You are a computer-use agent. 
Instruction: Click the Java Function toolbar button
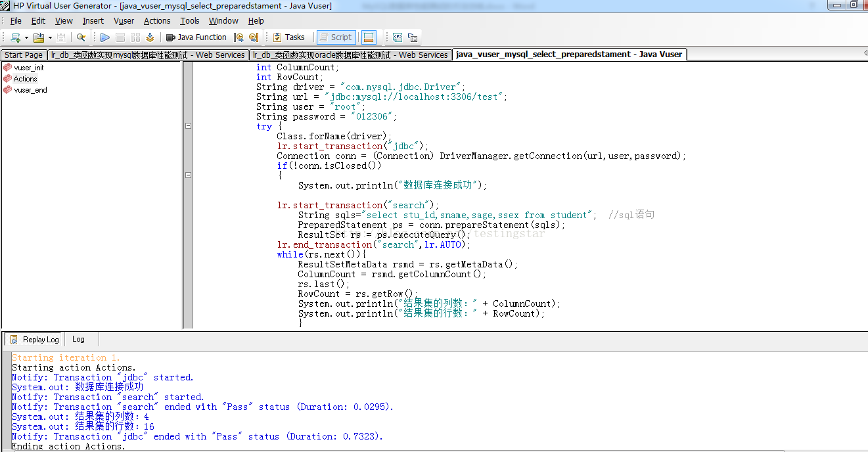click(x=196, y=37)
